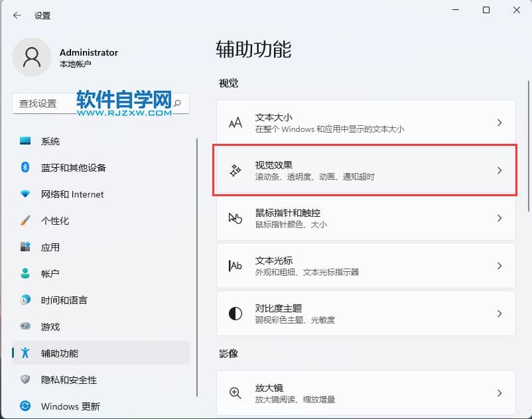
Task: Select 时间和语言 in sidebar
Action: (64, 300)
